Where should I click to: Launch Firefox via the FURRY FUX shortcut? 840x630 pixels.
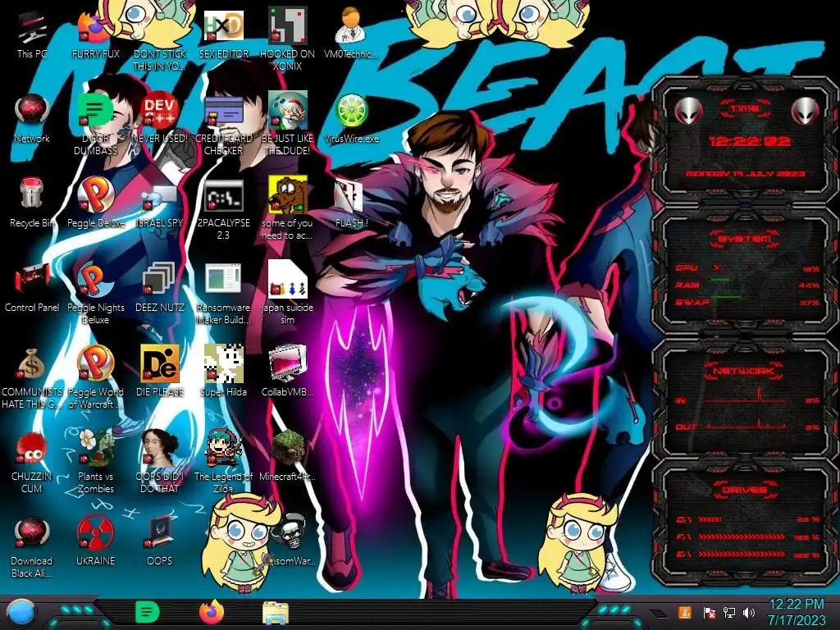coord(95,28)
